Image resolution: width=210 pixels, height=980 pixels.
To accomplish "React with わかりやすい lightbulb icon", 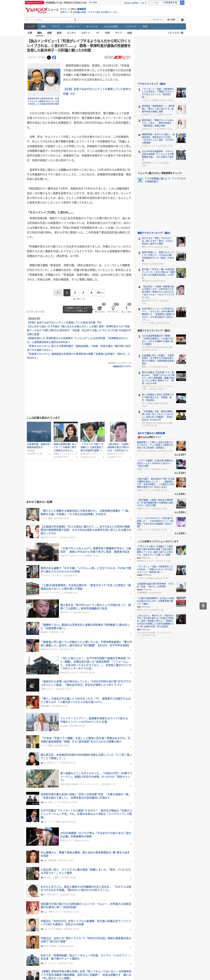I will pyautogui.click(x=113, y=308).
